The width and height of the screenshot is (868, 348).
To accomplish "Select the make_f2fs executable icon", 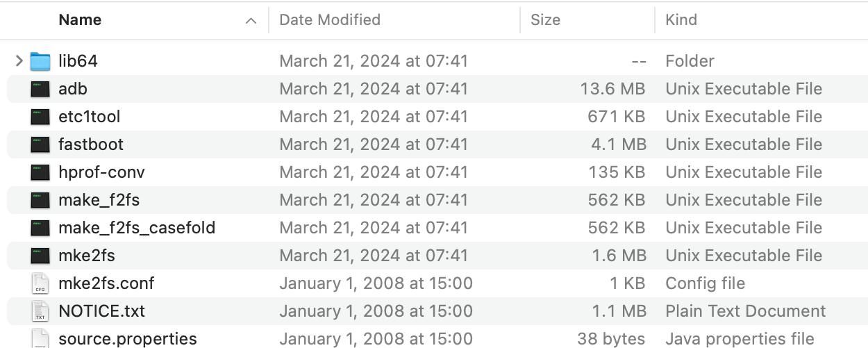I will click(x=40, y=200).
